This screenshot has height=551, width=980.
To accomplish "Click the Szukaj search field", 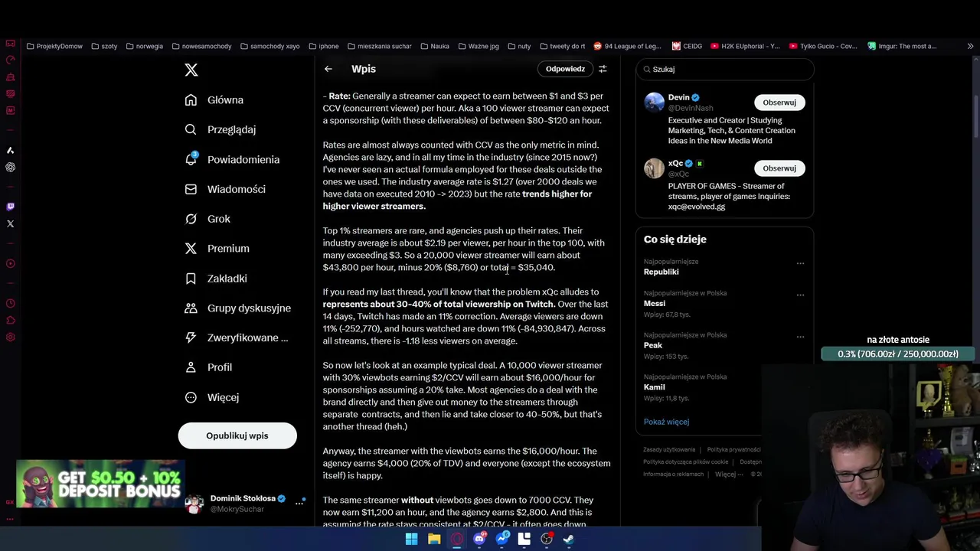I will (x=725, y=69).
